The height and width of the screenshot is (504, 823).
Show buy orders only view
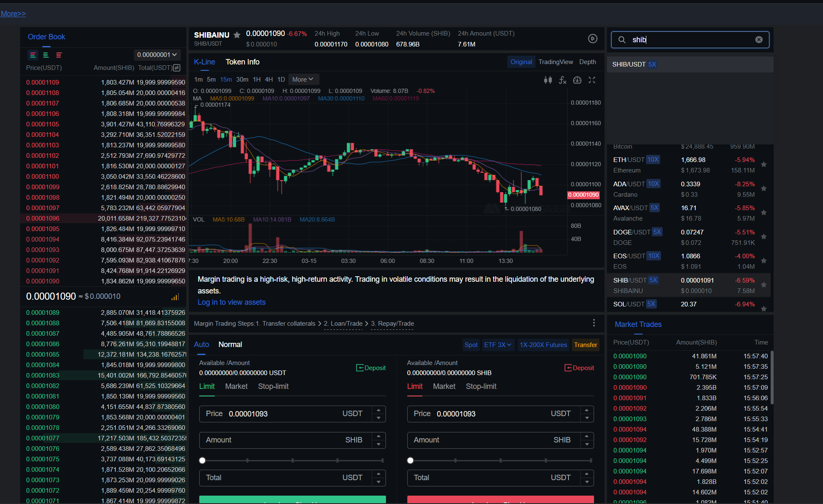point(46,55)
